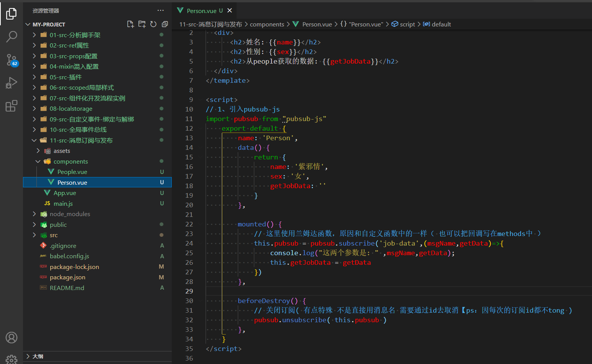592x364 pixels.
Task: Click the npm icon of package.json
Action: pyautogui.click(x=43, y=277)
